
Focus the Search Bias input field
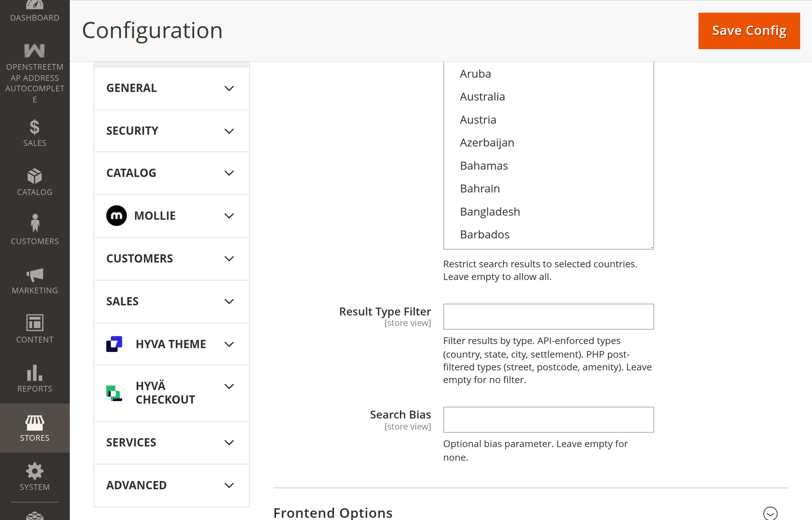click(548, 420)
